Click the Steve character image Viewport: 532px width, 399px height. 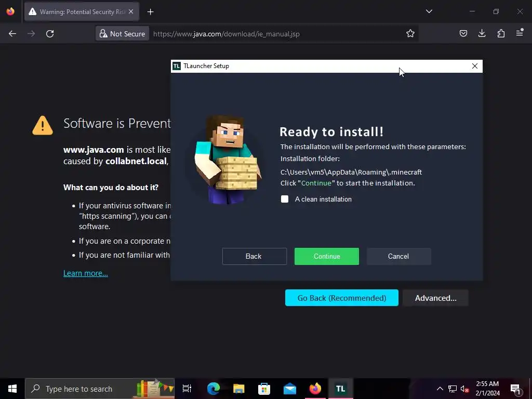[x=228, y=159]
